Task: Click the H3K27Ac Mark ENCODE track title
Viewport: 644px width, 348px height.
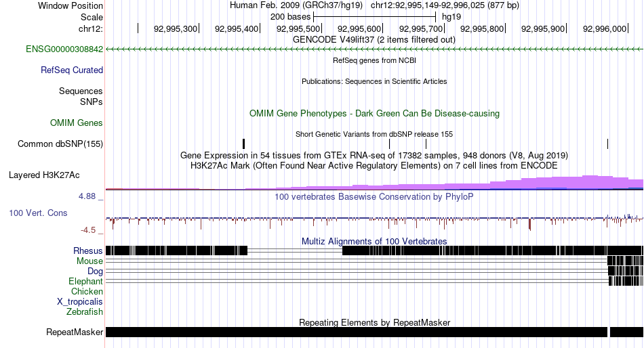Action: pyautogui.click(x=374, y=166)
